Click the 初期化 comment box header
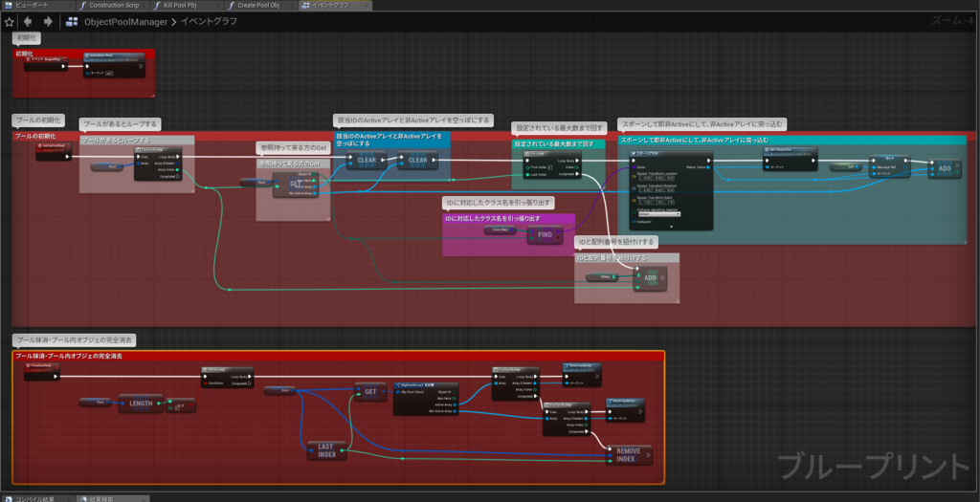This screenshot has width=980, height=502. coord(83,54)
